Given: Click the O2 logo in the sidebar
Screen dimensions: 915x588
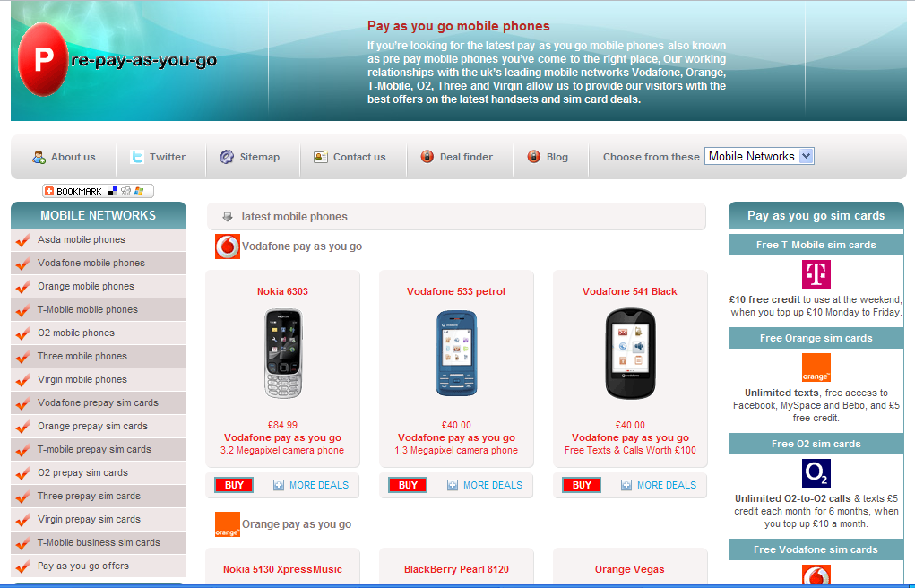Looking at the screenshot, I should pos(816,473).
